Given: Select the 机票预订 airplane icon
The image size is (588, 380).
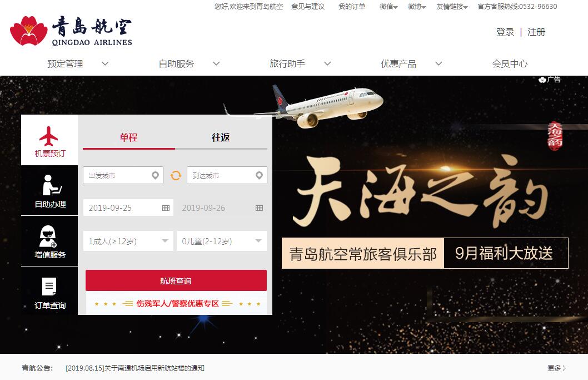Looking at the screenshot, I should (x=49, y=136).
